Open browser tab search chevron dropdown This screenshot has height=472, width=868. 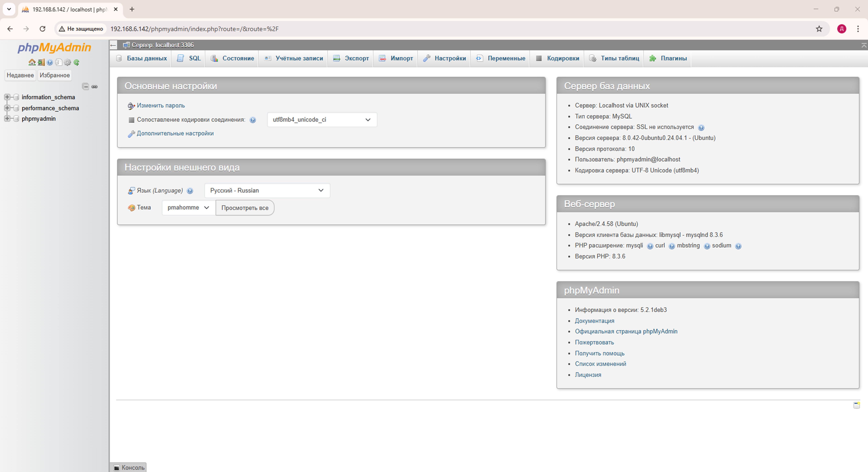click(x=9, y=9)
